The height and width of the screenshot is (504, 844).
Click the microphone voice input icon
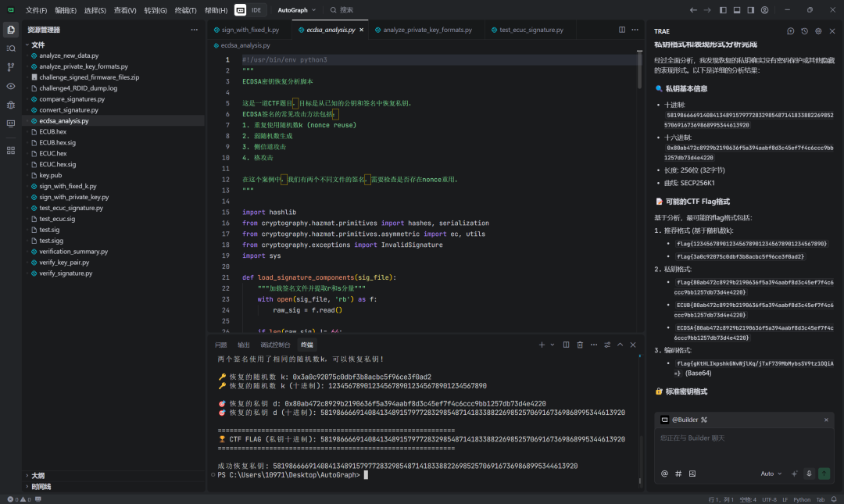pyautogui.click(x=809, y=474)
